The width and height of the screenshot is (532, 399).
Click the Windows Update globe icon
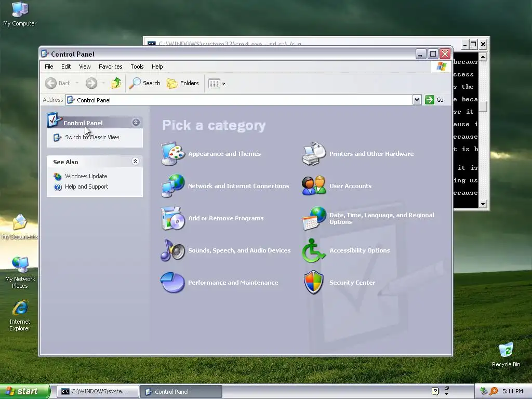58,177
